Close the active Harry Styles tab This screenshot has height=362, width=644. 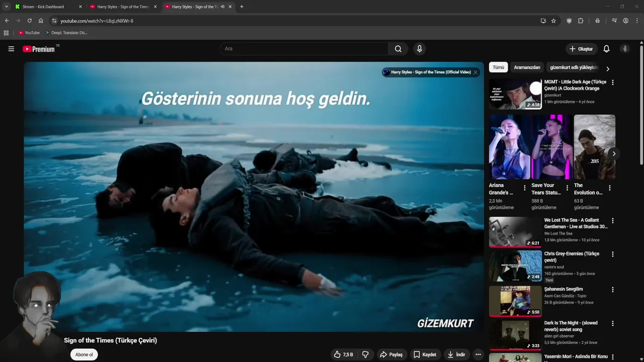pyautogui.click(x=230, y=7)
